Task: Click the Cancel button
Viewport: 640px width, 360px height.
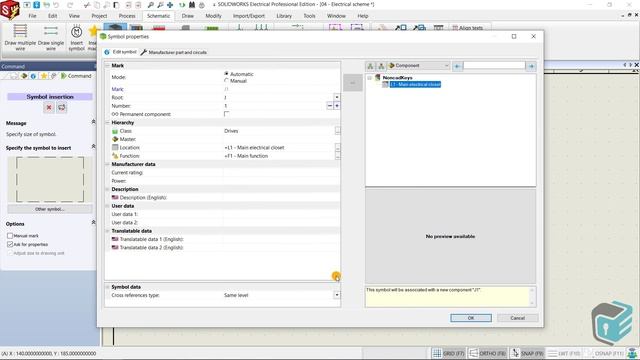Action: (x=518, y=318)
